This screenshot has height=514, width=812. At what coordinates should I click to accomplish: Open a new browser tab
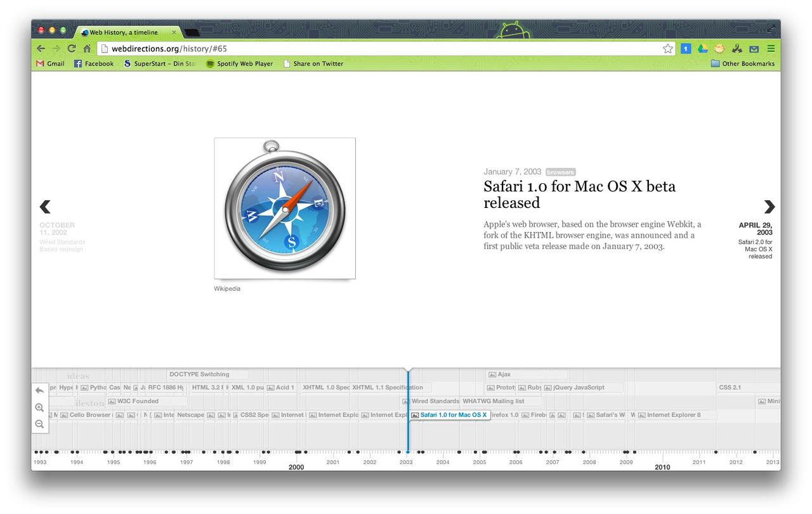192,32
